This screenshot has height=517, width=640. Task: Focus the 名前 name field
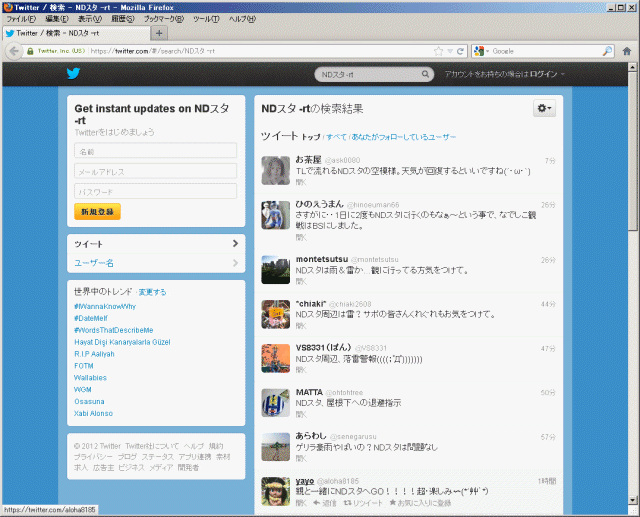156,151
